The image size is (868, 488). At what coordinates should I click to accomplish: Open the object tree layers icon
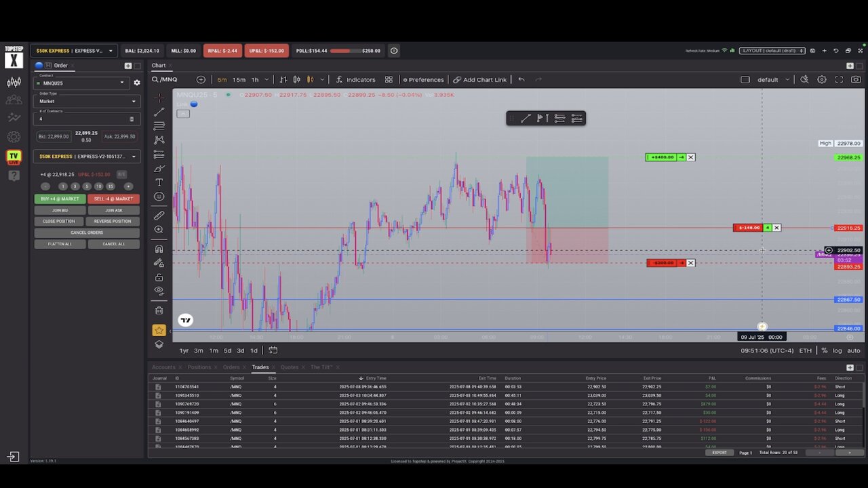(x=159, y=344)
